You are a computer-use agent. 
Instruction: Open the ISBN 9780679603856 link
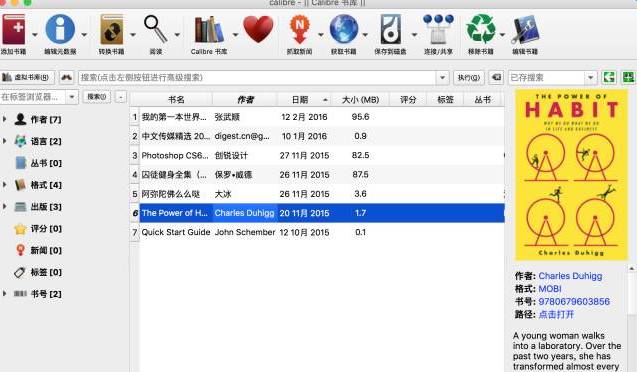[574, 302]
